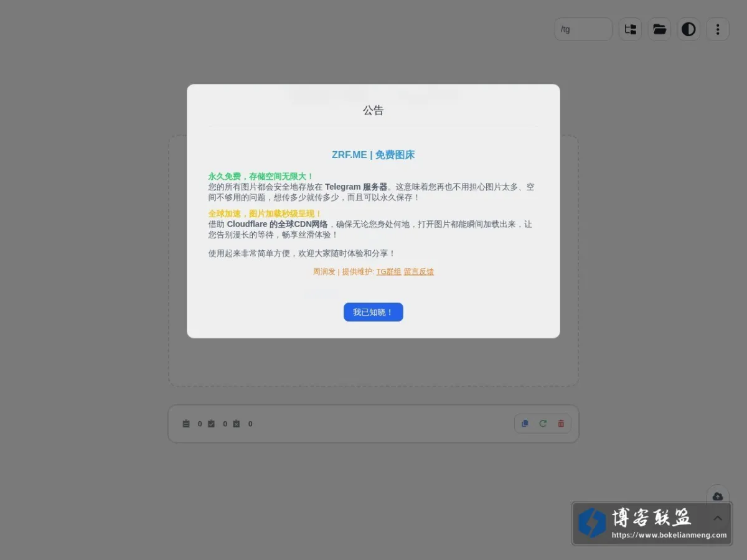Click the 使用起来非常简单方便 sentence
Screen dimensions: 747x560
coord(302,253)
